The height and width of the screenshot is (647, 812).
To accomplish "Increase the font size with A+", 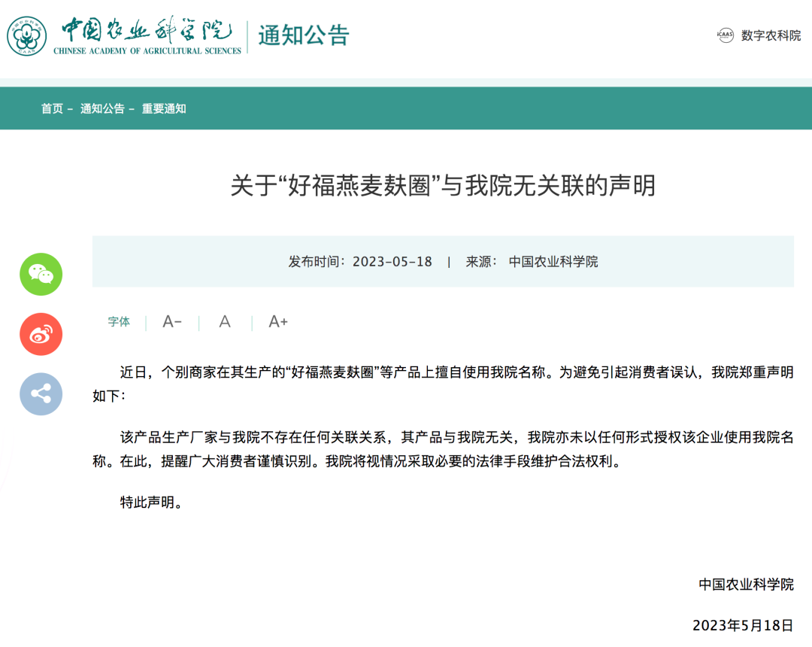I will [x=277, y=322].
